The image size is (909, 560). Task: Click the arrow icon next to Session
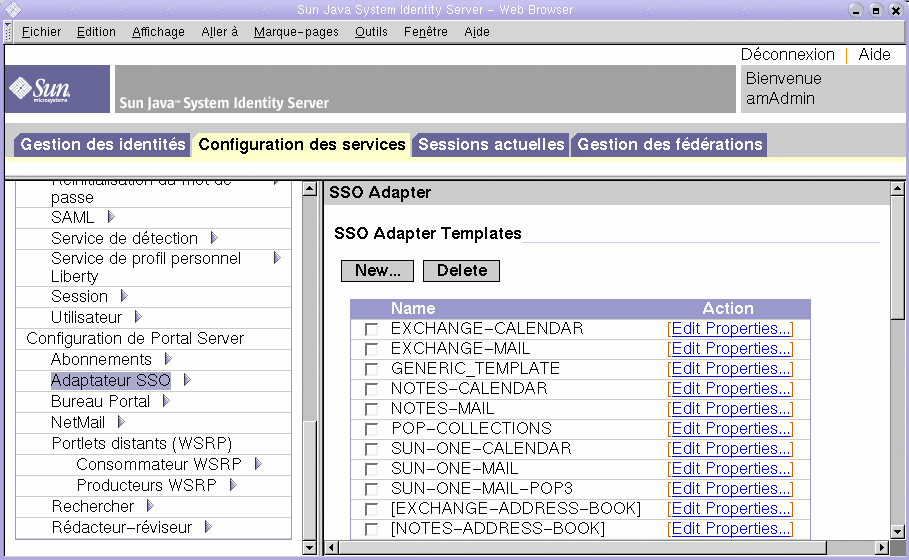point(123,296)
